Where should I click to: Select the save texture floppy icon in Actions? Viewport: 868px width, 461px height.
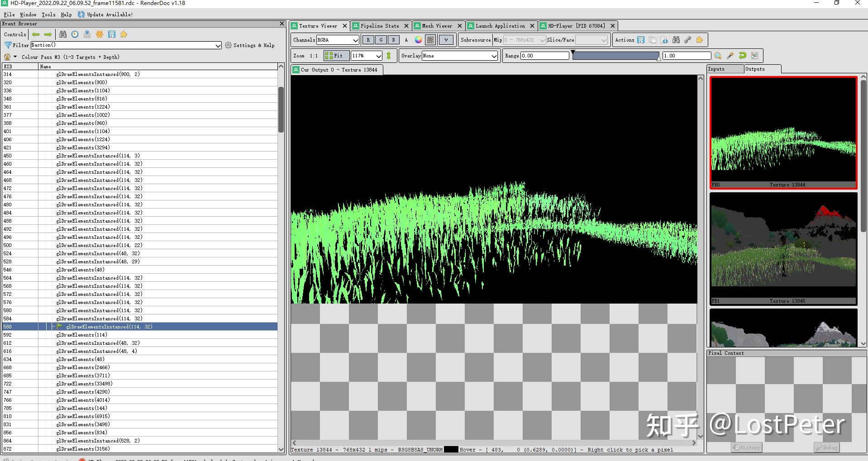coord(640,40)
